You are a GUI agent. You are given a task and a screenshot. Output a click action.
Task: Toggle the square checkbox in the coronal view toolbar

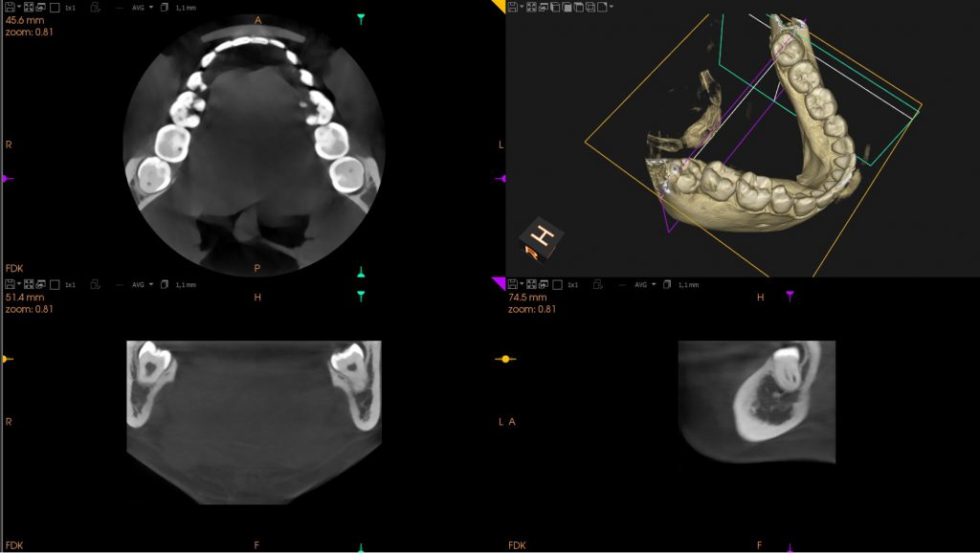coord(55,284)
